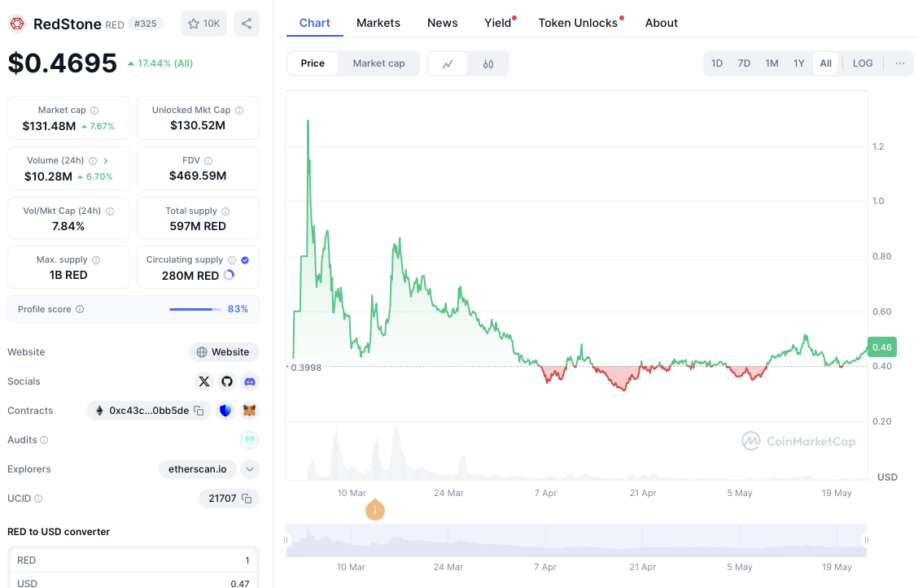Viewport: 918px width, 588px height.
Task: Set chart range to 1D
Action: (x=717, y=63)
